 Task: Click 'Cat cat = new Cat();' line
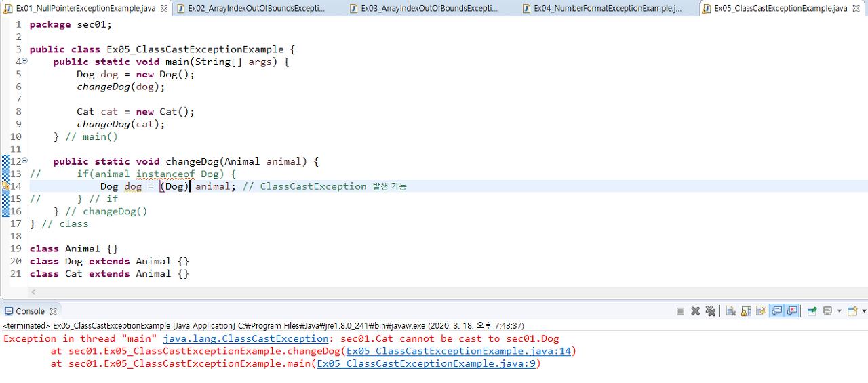coord(136,111)
